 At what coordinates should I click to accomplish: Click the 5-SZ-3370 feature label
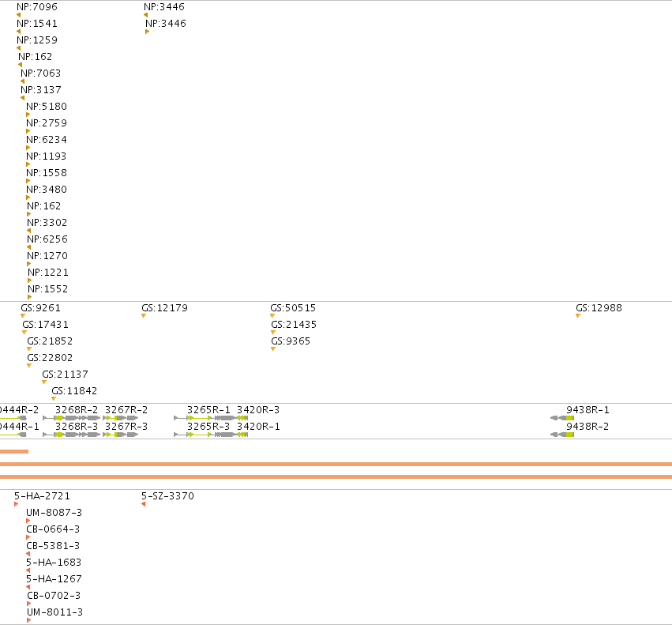point(167,496)
